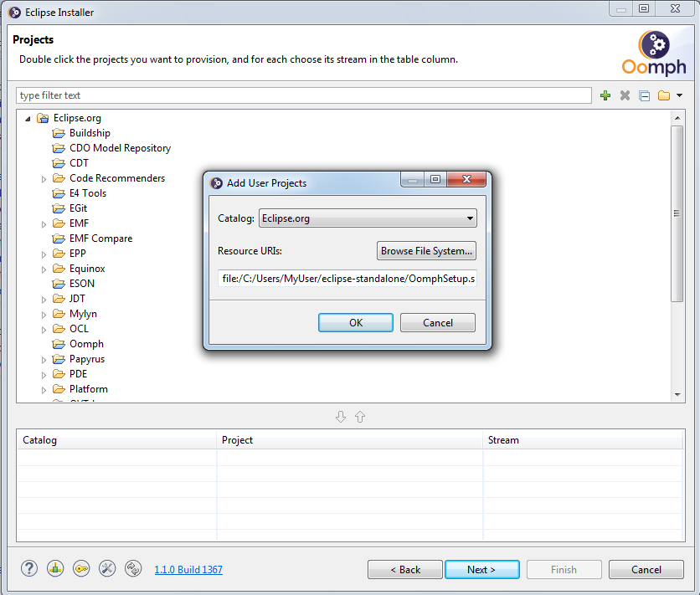
Task: Select the EMF Compare project
Action: [x=100, y=239]
